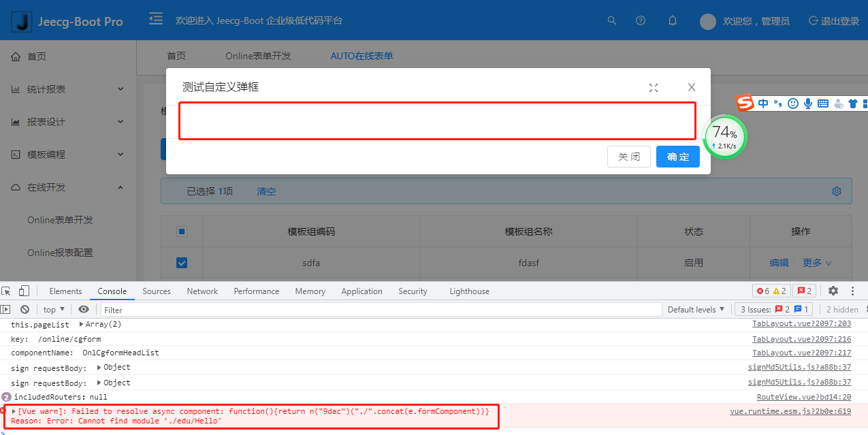Expand the 报表设计 sidebar menu

(x=68, y=122)
